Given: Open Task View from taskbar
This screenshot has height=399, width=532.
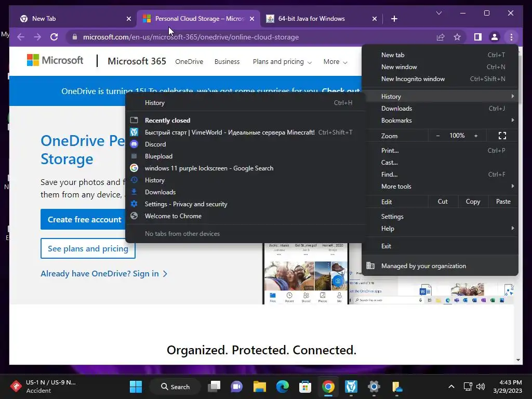Looking at the screenshot, I should coord(214,387).
